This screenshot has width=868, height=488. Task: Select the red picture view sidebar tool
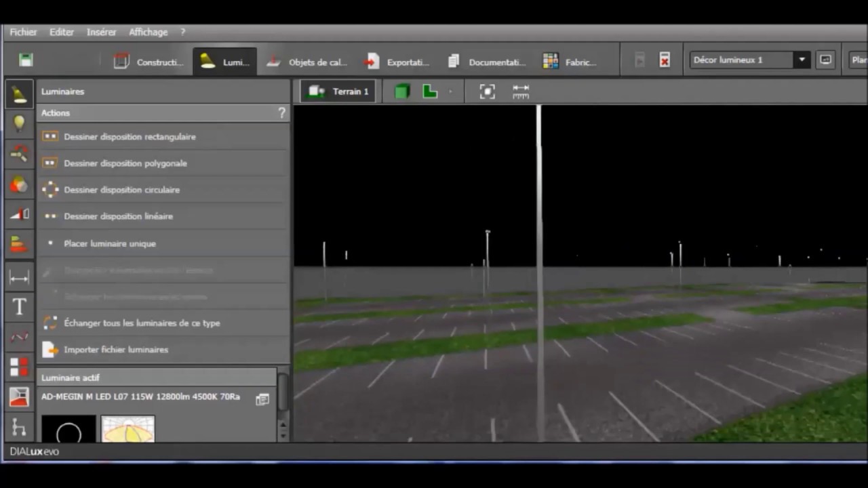19,397
